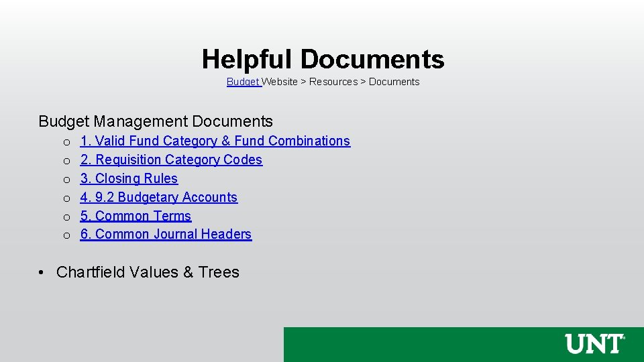
Task: Select the Helpful Documents title
Action: click(x=323, y=59)
